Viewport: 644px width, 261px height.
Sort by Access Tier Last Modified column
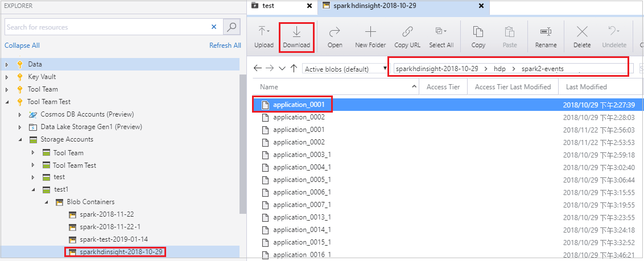(x=513, y=87)
